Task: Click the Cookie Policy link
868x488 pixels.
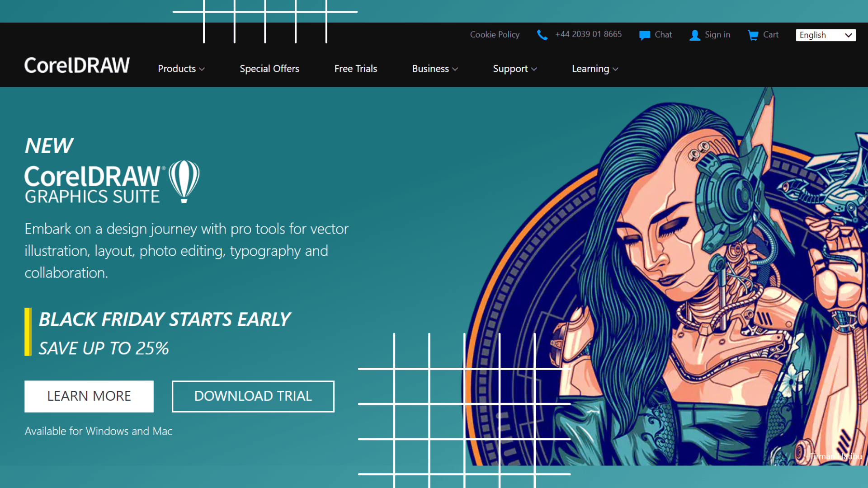Action: pos(495,34)
